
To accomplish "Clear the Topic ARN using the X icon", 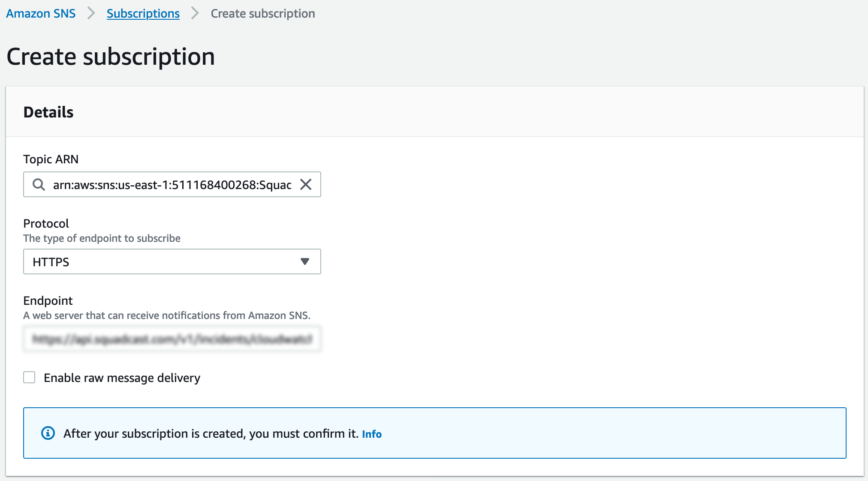I will coord(306,185).
